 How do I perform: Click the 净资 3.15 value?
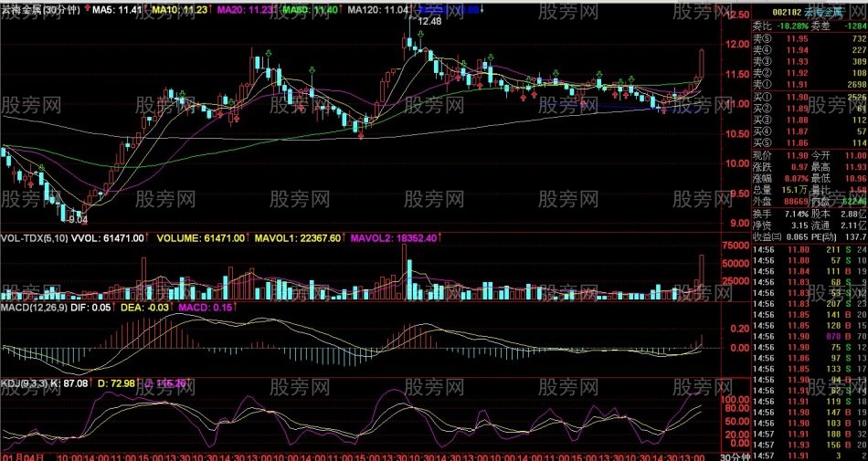pyautogui.click(x=798, y=225)
